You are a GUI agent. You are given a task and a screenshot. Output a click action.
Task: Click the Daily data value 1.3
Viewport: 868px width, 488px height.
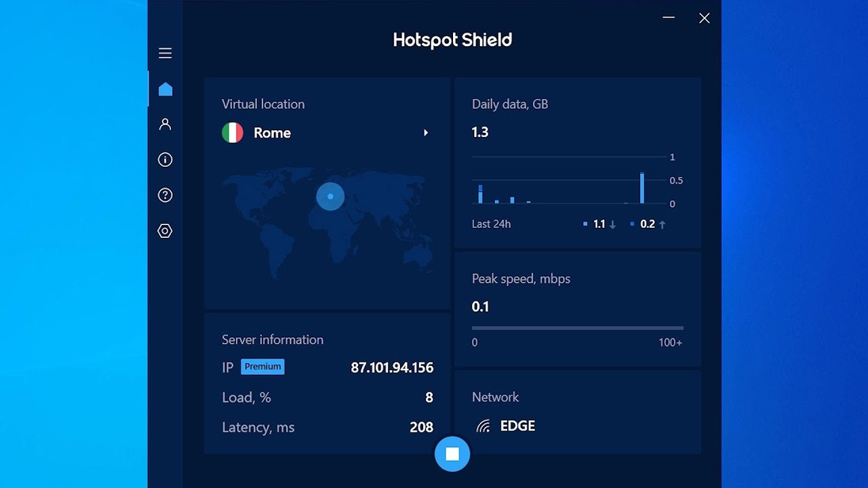480,132
